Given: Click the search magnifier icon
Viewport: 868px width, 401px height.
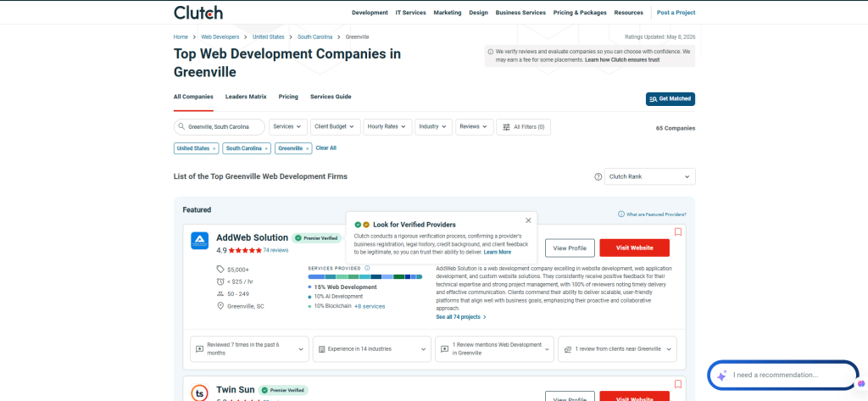Looking at the screenshot, I should [181, 126].
